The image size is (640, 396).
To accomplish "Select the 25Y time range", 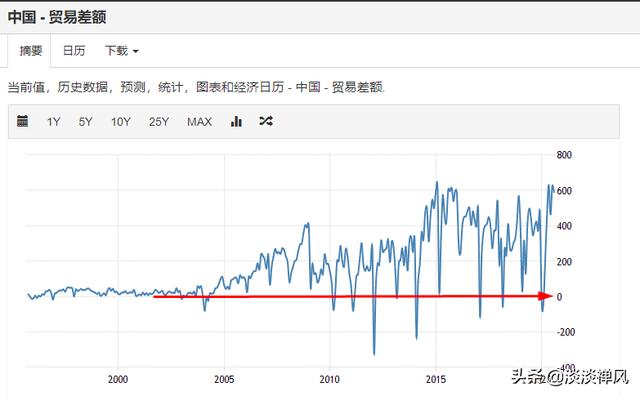I will click(x=159, y=122).
